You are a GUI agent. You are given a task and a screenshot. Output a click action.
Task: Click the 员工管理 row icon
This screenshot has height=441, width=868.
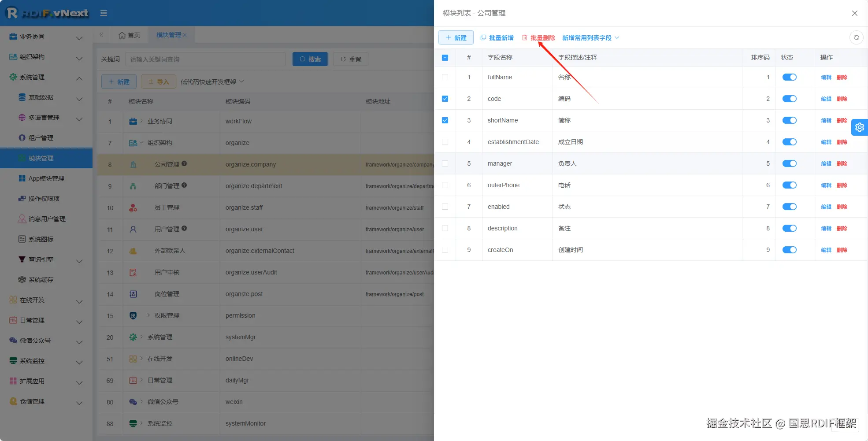pos(133,208)
